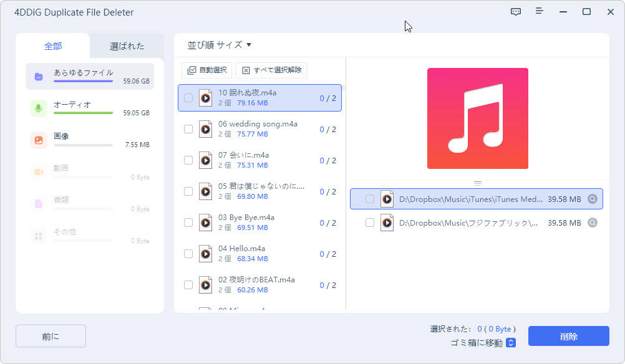Select あらゆるファイル folder icon
The image size is (625, 364).
coord(39,77)
